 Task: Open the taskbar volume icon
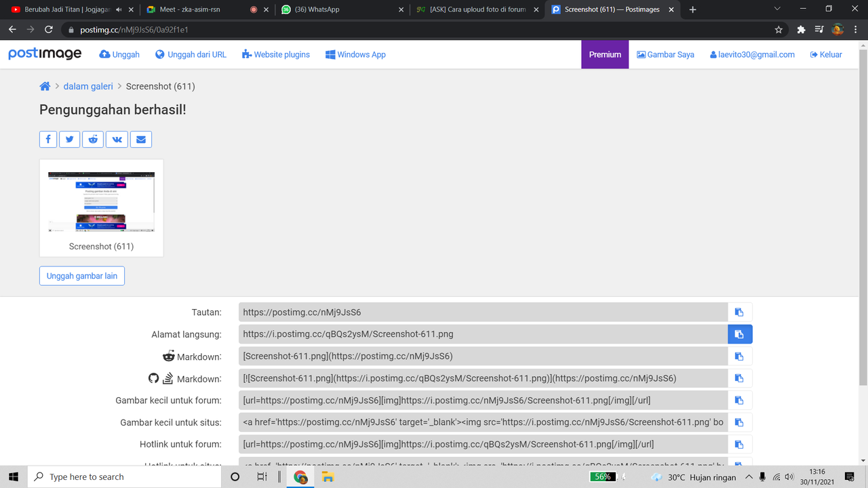789,477
